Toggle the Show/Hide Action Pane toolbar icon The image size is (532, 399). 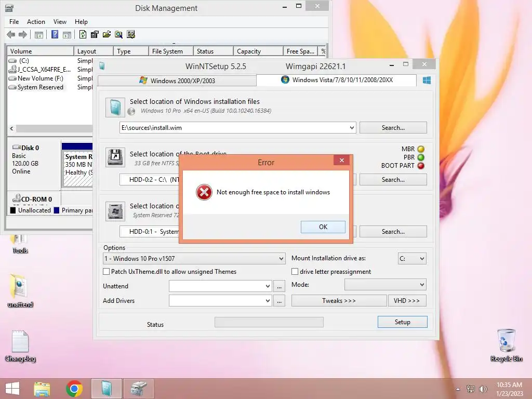67,35
